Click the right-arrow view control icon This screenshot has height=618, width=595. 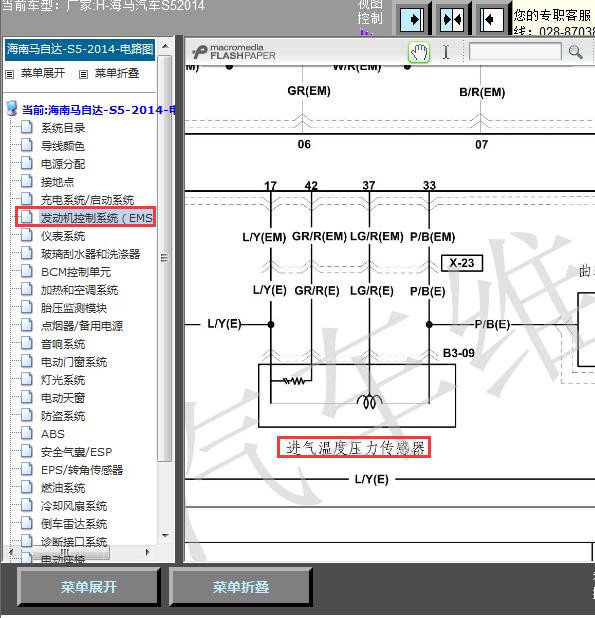412,19
